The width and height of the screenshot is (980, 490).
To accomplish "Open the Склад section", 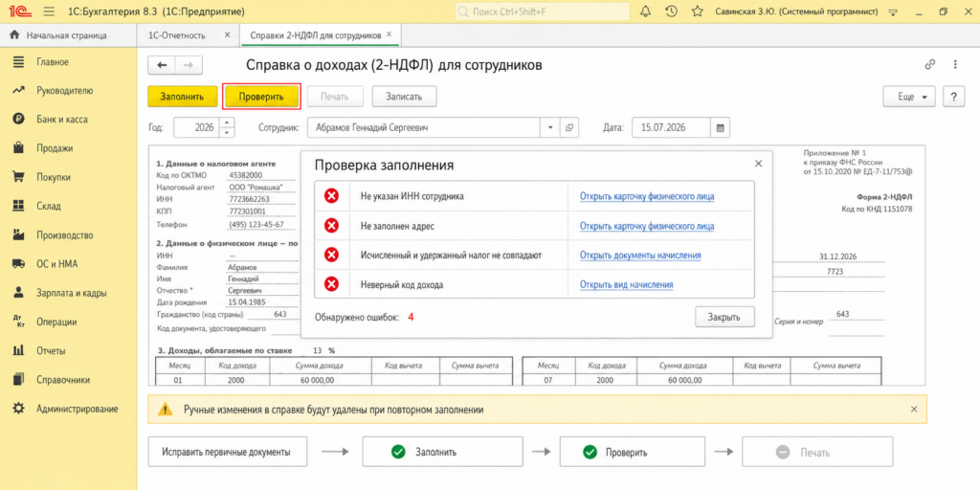I will 48,207.
